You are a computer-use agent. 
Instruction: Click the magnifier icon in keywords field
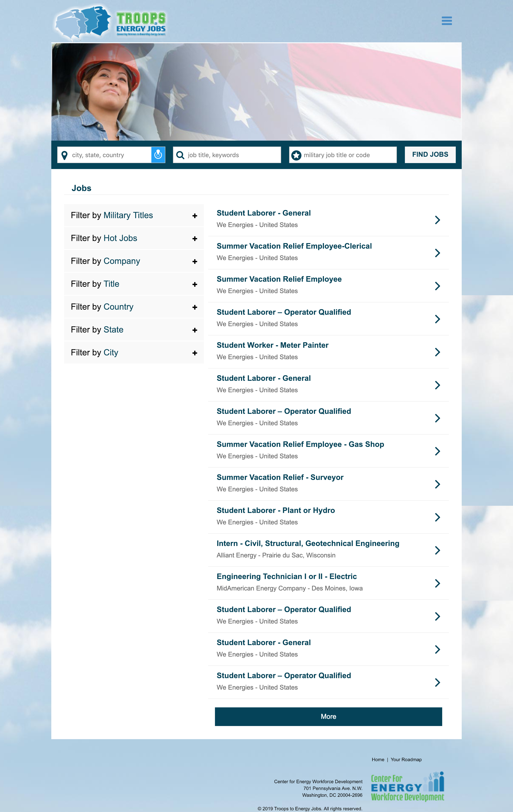click(180, 155)
